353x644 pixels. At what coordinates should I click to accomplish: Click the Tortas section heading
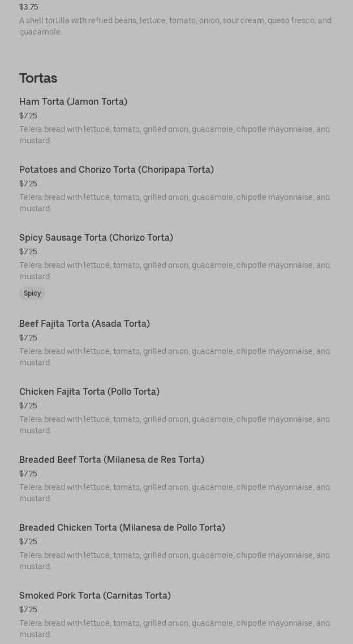coord(38,78)
